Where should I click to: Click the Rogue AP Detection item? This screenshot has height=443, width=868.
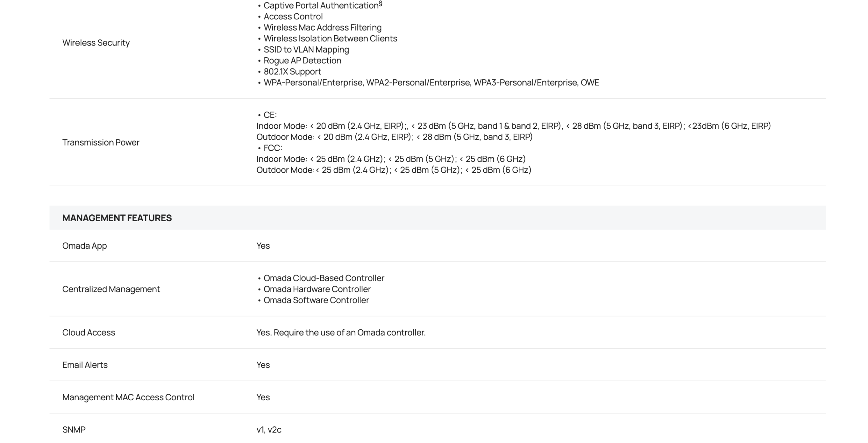click(302, 60)
